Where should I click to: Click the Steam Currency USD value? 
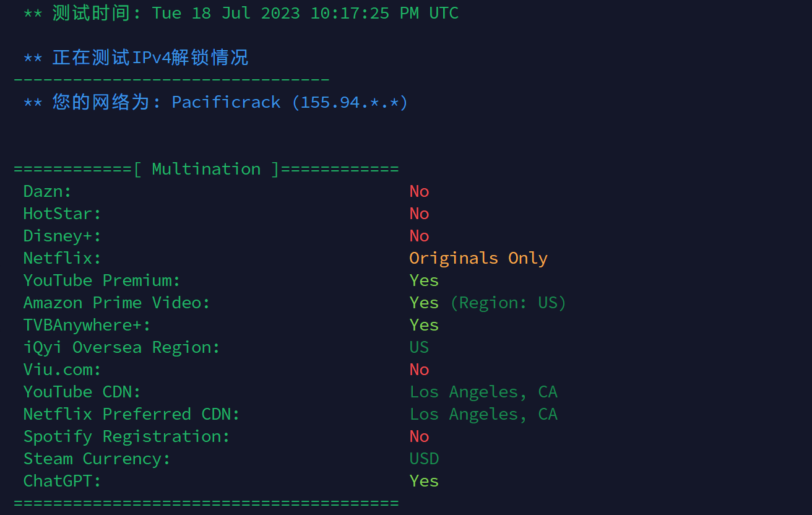pyautogui.click(x=424, y=459)
